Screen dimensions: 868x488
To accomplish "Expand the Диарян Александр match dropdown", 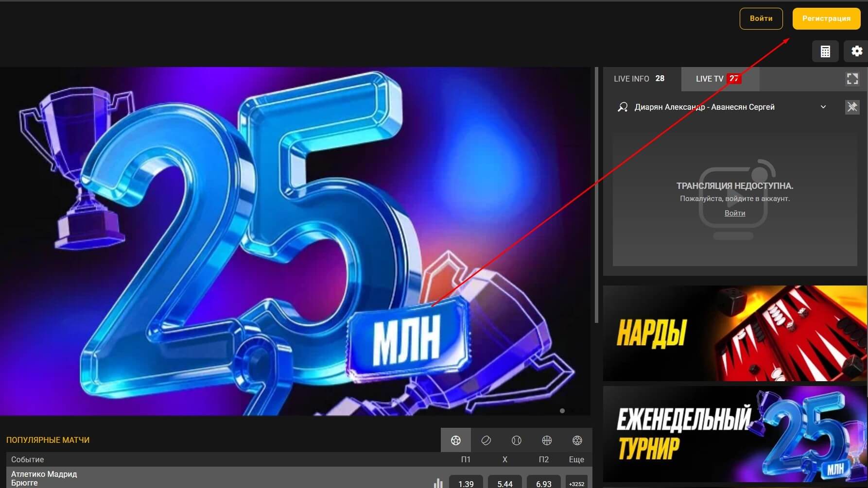I will 823,107.
